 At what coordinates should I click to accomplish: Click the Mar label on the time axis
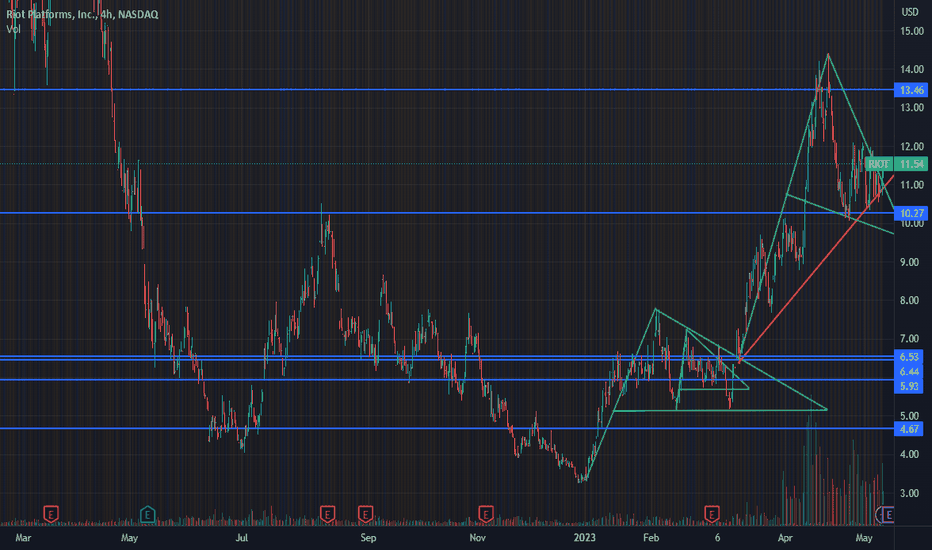[x=23, y=538]
